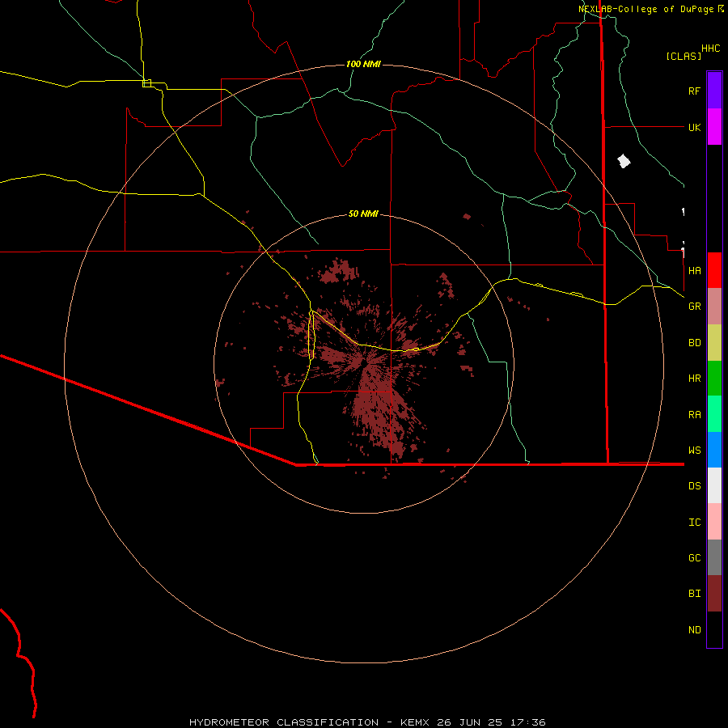The width and height of the screenshot is (728, 728).
Task: Click the BD yellow legend swatch
Action: tap(714, 342)
